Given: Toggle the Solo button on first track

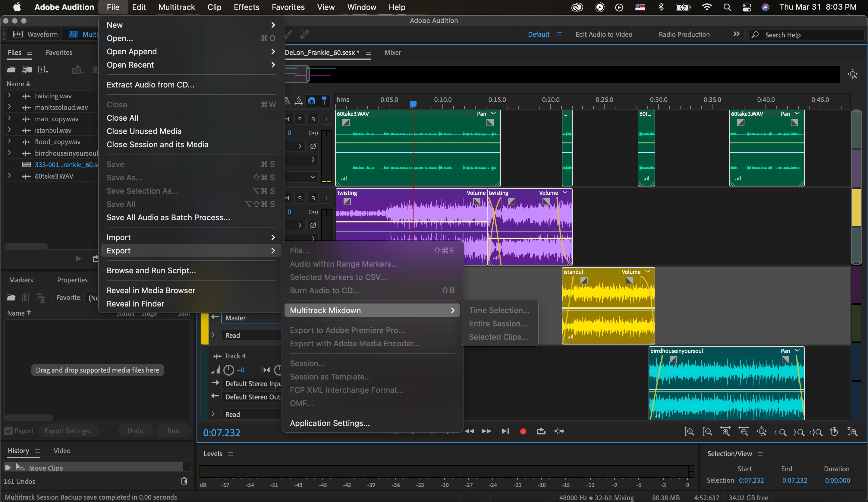Looking at the screenshot, I should click(x=300, y=119).
